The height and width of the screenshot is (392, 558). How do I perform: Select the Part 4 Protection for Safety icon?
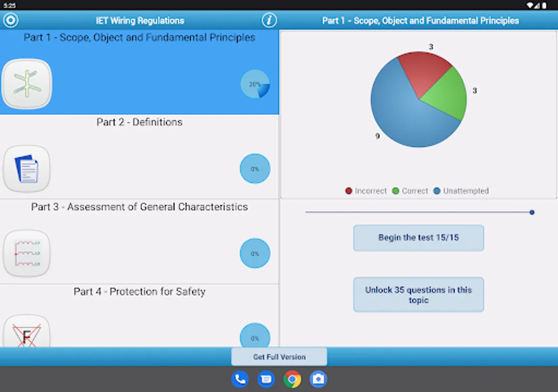27,332
